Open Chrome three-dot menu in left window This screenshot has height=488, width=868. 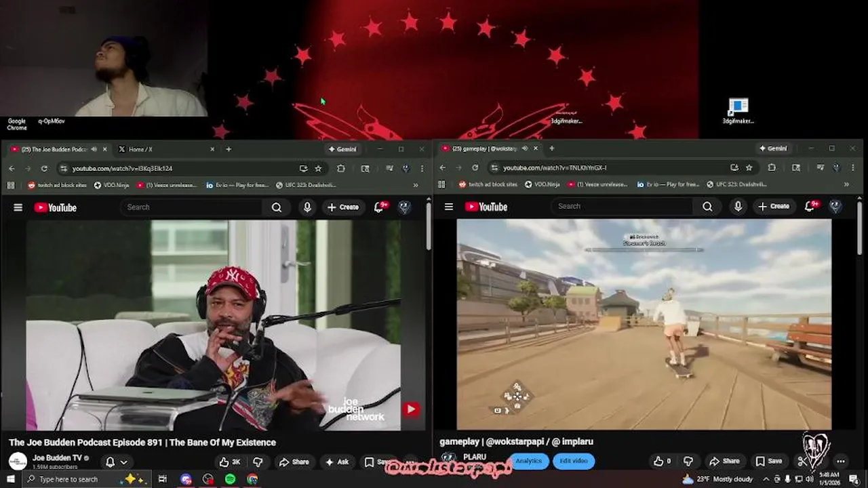[422, 169]
